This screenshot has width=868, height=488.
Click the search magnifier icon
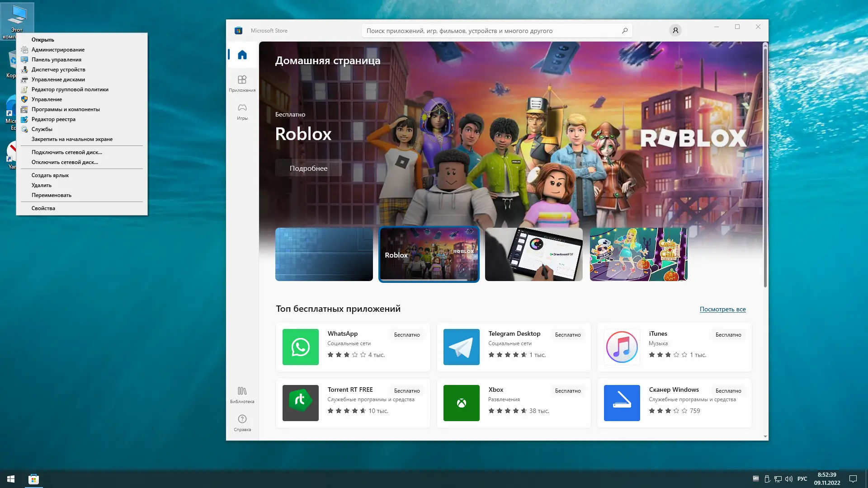coord(625,31)
